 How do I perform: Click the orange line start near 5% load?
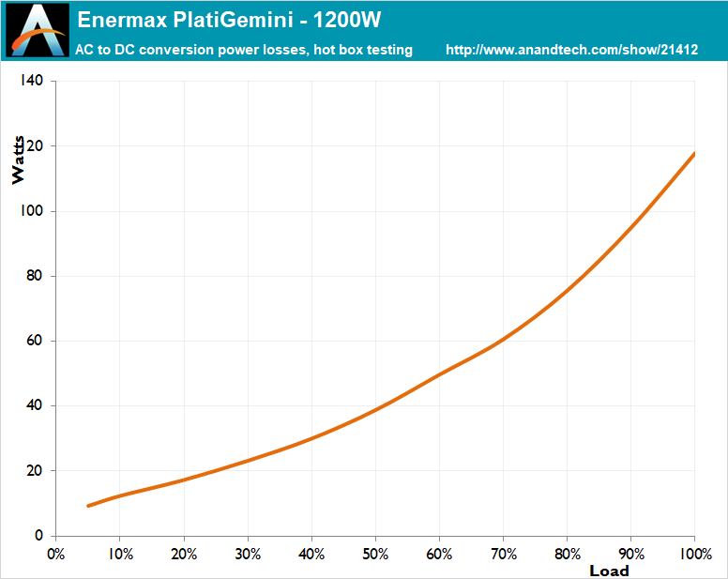click(x=89, y=506)
